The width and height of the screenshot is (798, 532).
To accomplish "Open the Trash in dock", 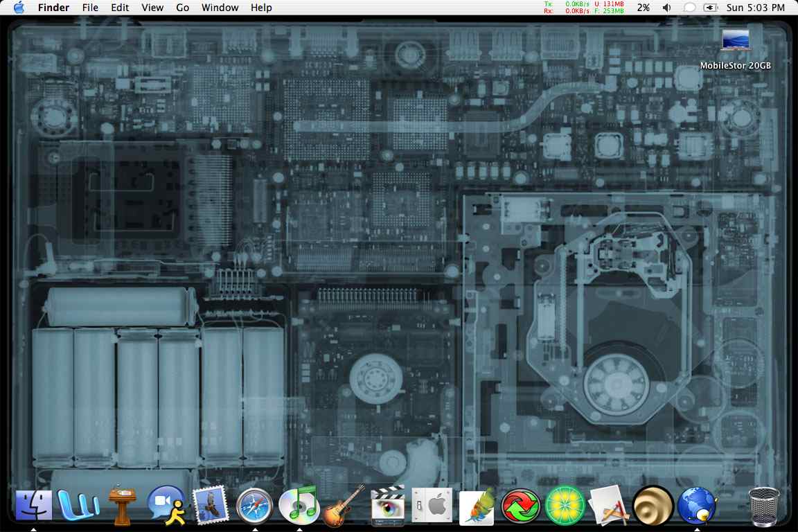I will [x=764, y=506].
